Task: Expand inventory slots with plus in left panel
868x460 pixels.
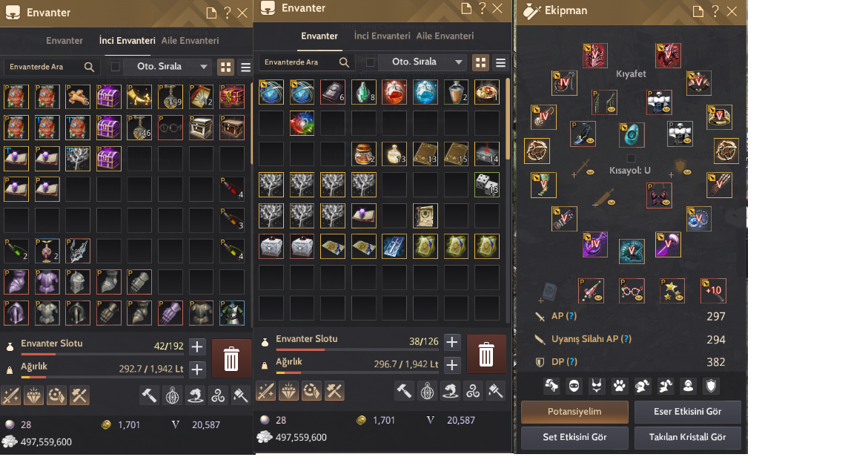Action: point(197,346)
